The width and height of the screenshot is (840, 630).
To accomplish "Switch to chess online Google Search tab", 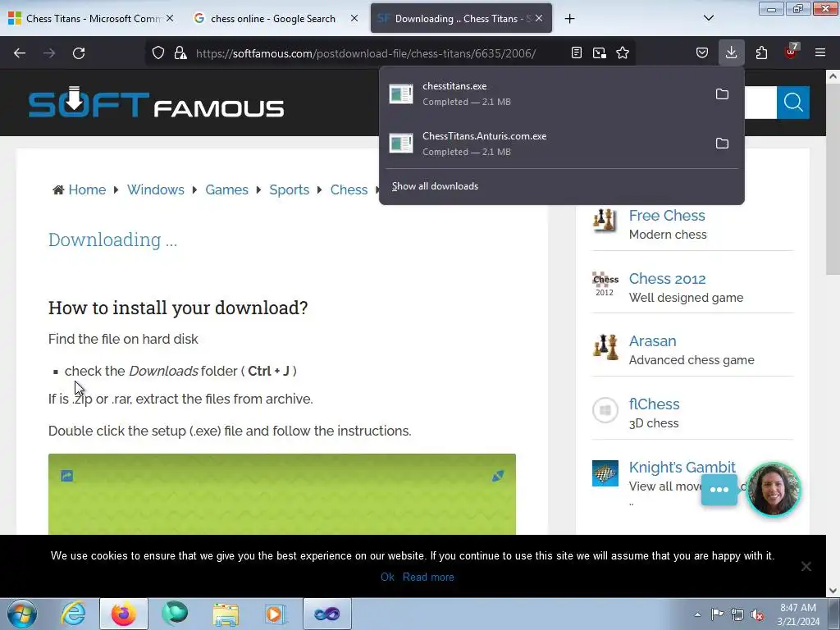I will [273, 19].
